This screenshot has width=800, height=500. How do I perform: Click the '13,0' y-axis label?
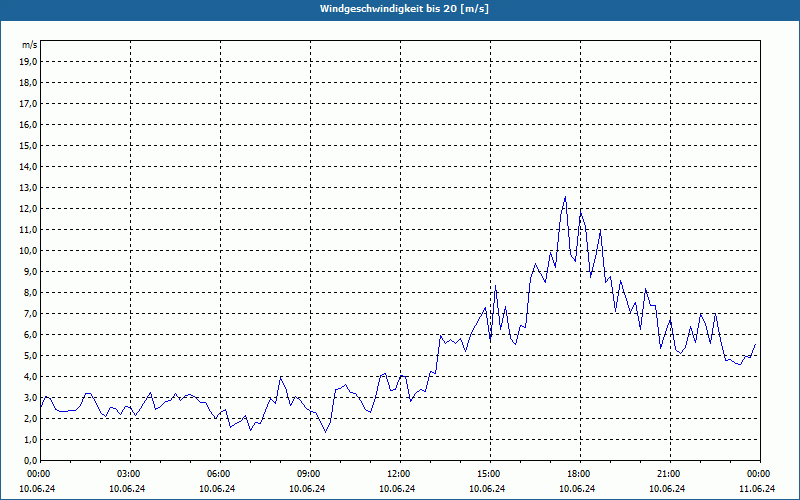tap(29, 188)
